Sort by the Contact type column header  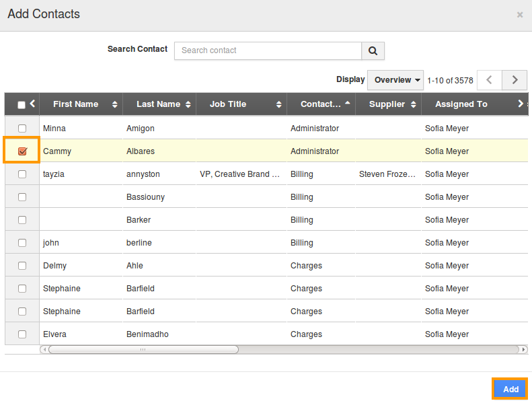[321, 104]
